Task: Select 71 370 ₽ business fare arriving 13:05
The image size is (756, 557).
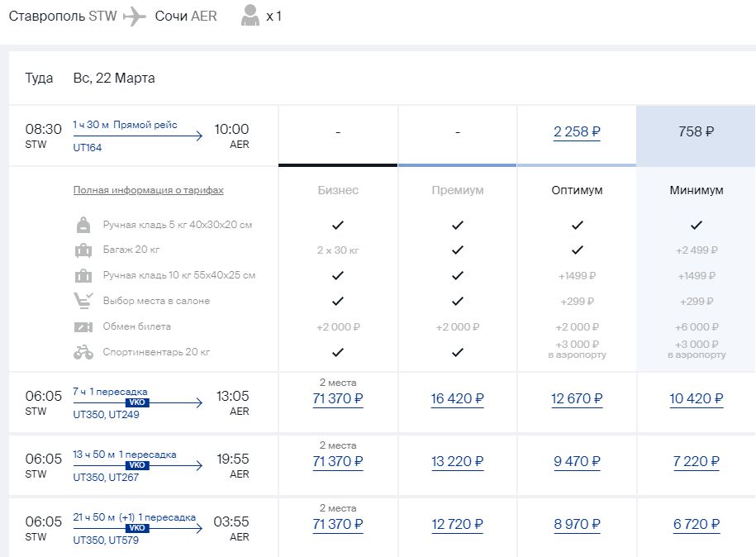Action: pyautogui.click(x=338, y=399)
